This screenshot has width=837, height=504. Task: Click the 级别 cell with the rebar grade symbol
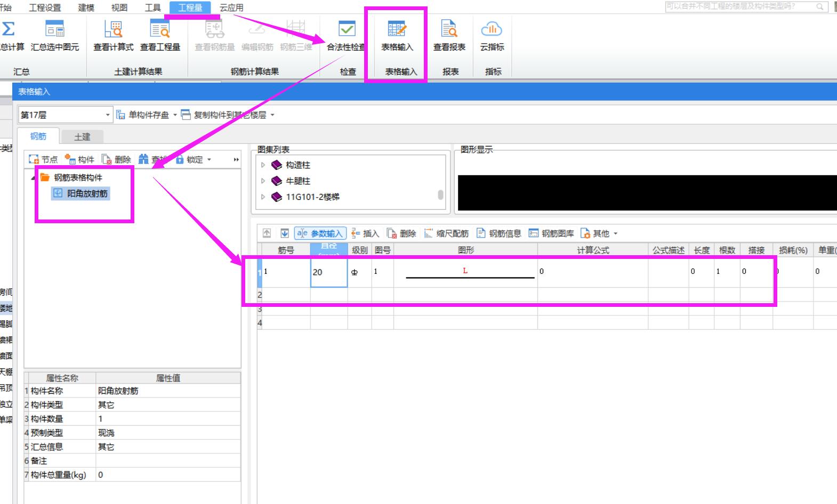point(359,272)
